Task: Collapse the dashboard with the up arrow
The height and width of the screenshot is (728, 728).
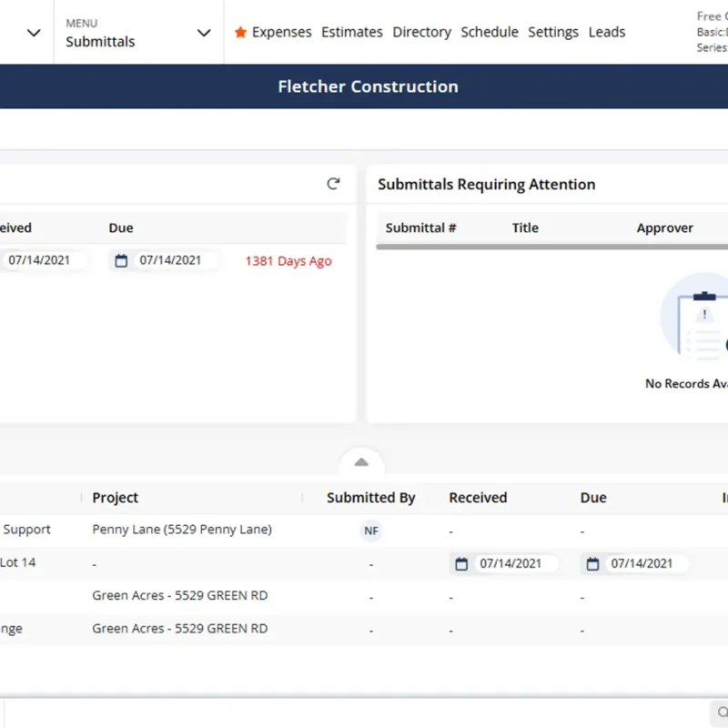Action: [x=361, y=462]
